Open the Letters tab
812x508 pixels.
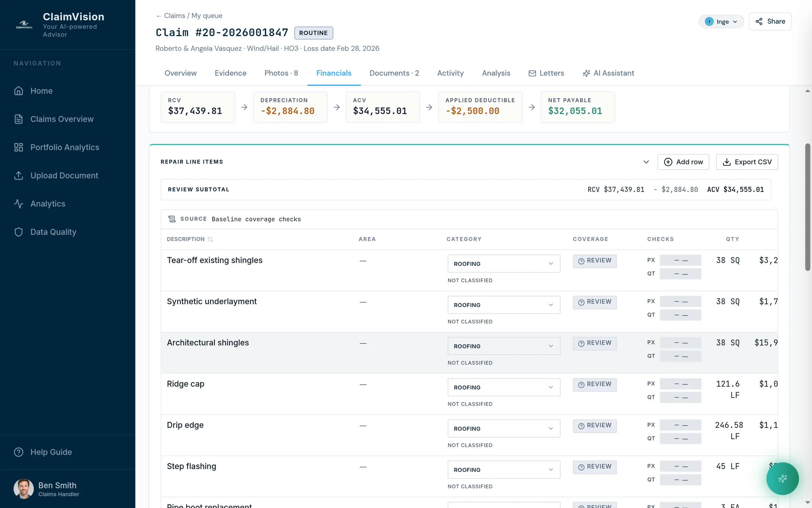546,73
